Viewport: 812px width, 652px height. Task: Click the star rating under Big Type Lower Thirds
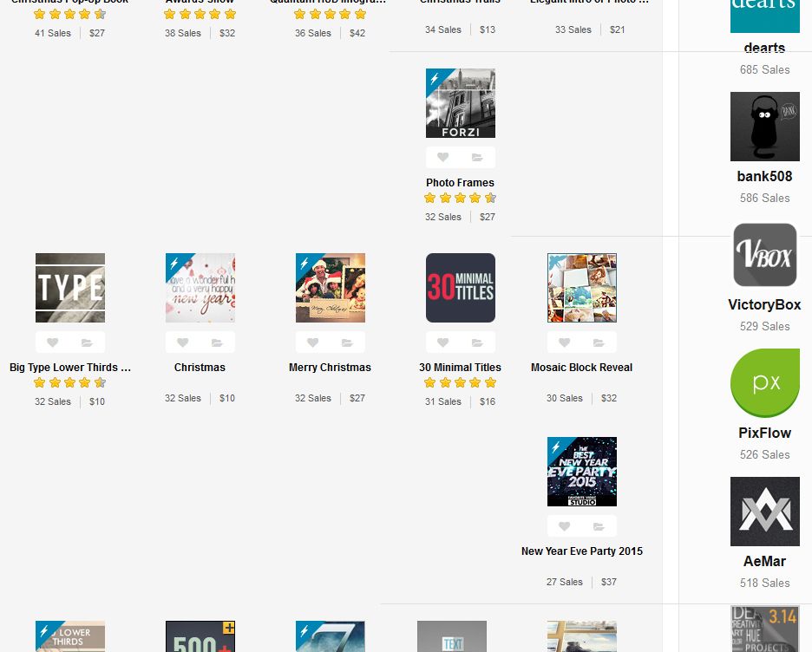click(70, 382)
